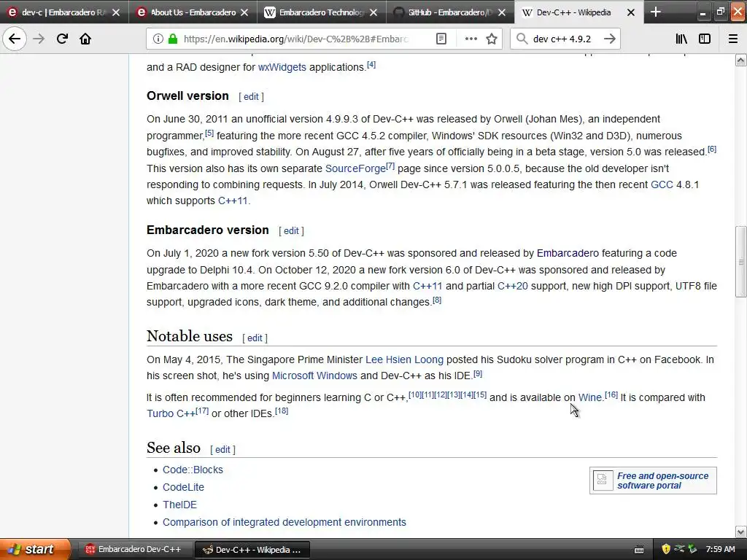Edit the Notable uses section

coord(255,338)
